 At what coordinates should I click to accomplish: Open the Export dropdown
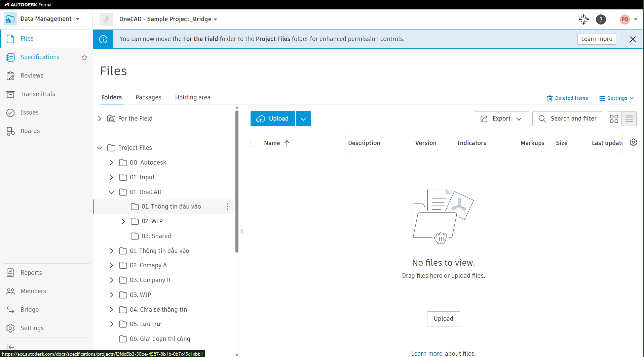[501, 119]
